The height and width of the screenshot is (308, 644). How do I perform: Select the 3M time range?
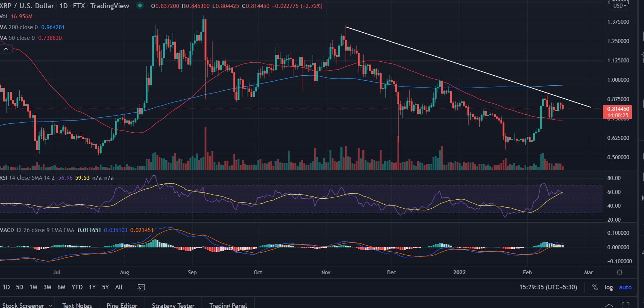tap(47, 287)
